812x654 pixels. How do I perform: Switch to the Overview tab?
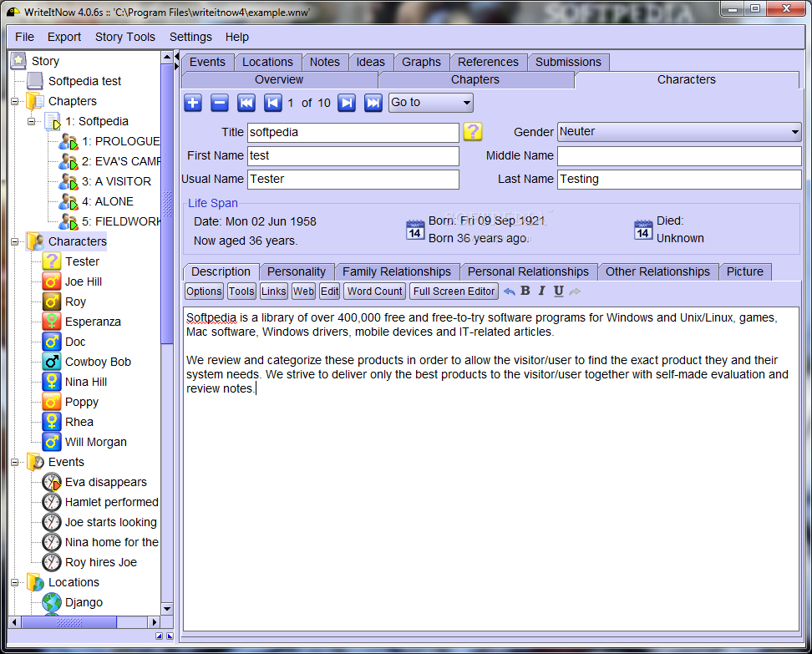pos(279,79)
